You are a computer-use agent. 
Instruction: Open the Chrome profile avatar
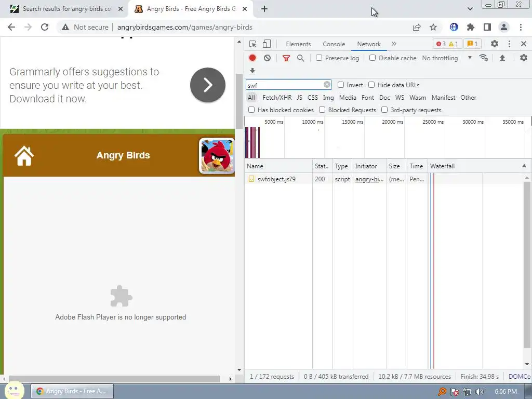pyautogui.click(x=504, y=27)
